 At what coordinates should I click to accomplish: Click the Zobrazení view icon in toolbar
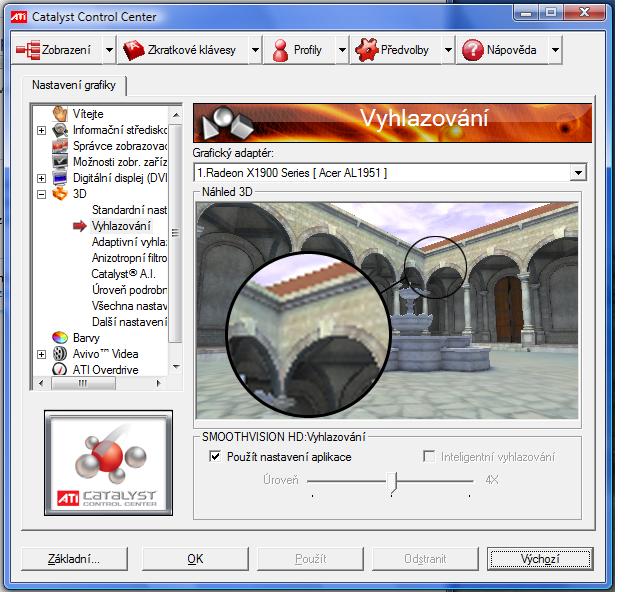[x=28, y=50]
